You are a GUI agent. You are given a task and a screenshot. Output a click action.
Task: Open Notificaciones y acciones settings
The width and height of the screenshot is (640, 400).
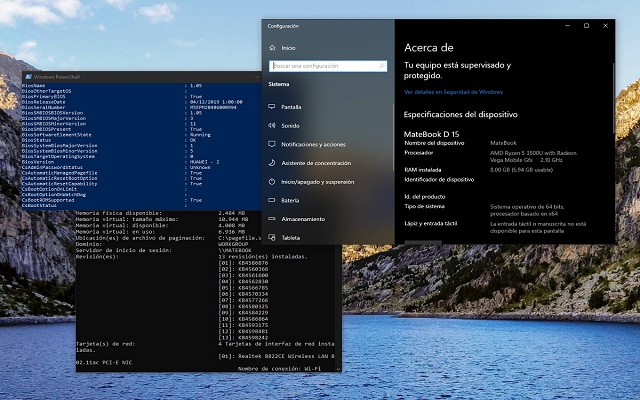[307, 144]
